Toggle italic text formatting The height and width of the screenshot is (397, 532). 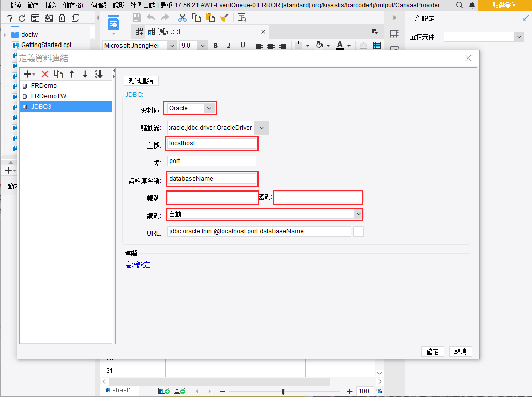(229, 46)
